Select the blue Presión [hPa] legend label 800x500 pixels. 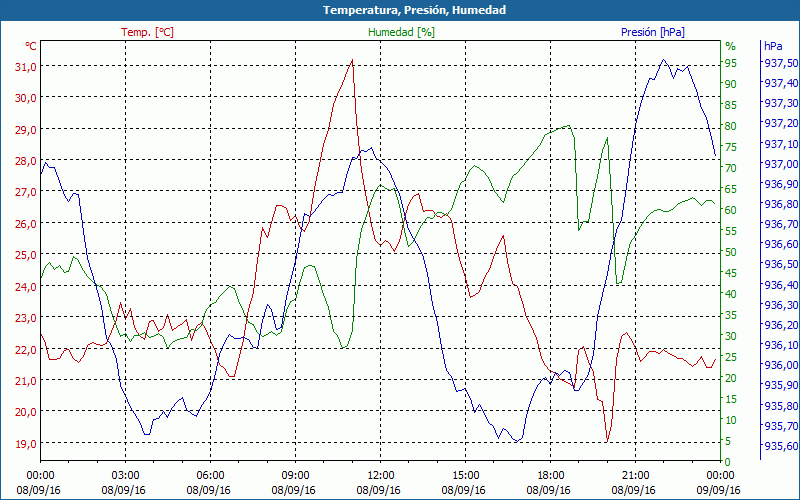point(653,32)
